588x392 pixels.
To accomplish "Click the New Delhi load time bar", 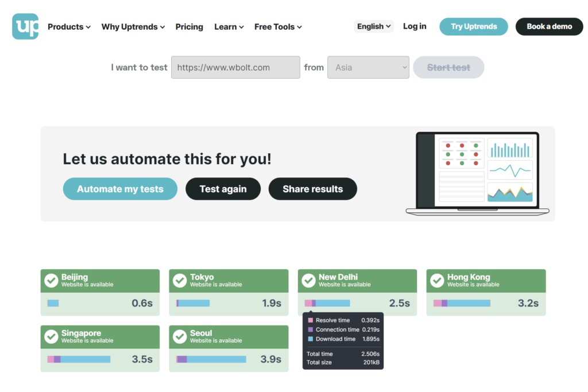I will (327, 303).
